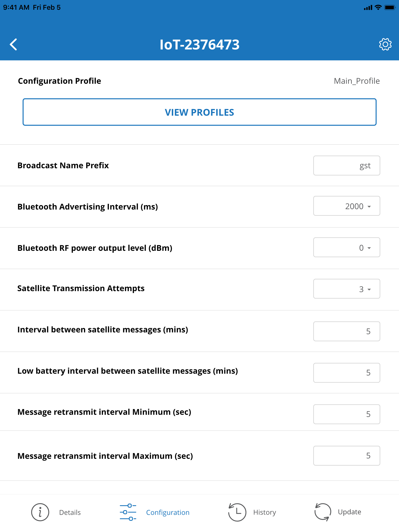
Task: Edit low battery satellite message interval
Action: 347,373
